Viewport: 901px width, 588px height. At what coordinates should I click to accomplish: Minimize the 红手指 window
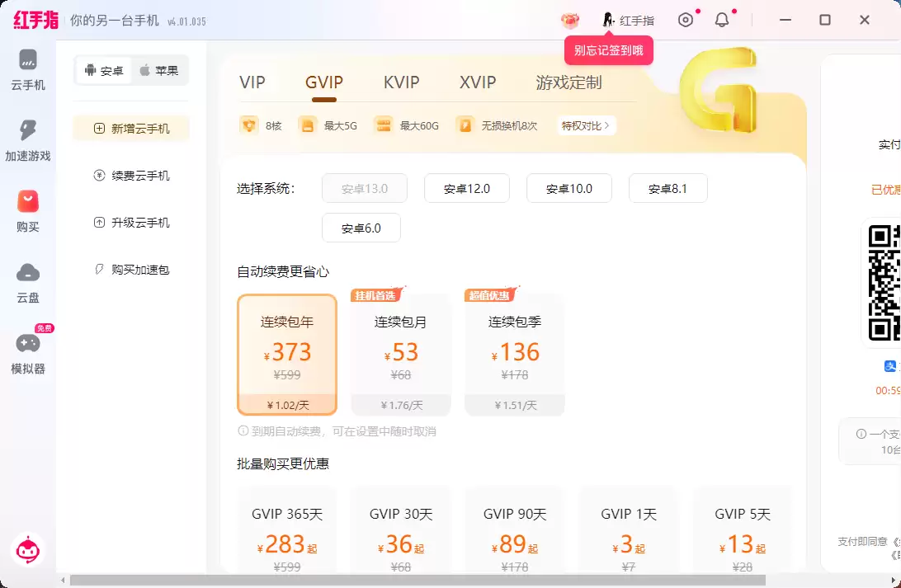click(x=785, y=20)
